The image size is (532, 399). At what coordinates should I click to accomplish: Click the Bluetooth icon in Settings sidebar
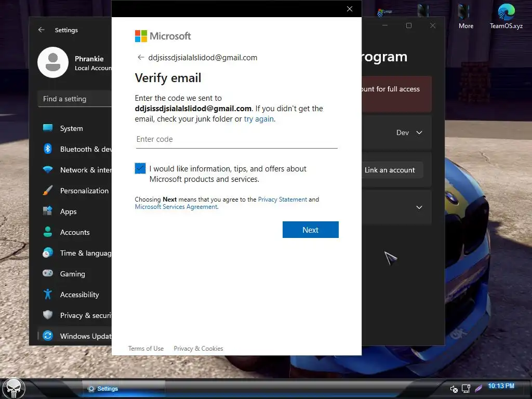coord(48,149)
